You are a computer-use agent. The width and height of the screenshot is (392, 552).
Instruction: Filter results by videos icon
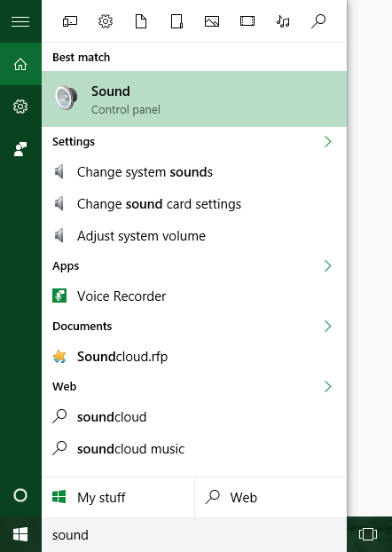click(x=247, y=21)
